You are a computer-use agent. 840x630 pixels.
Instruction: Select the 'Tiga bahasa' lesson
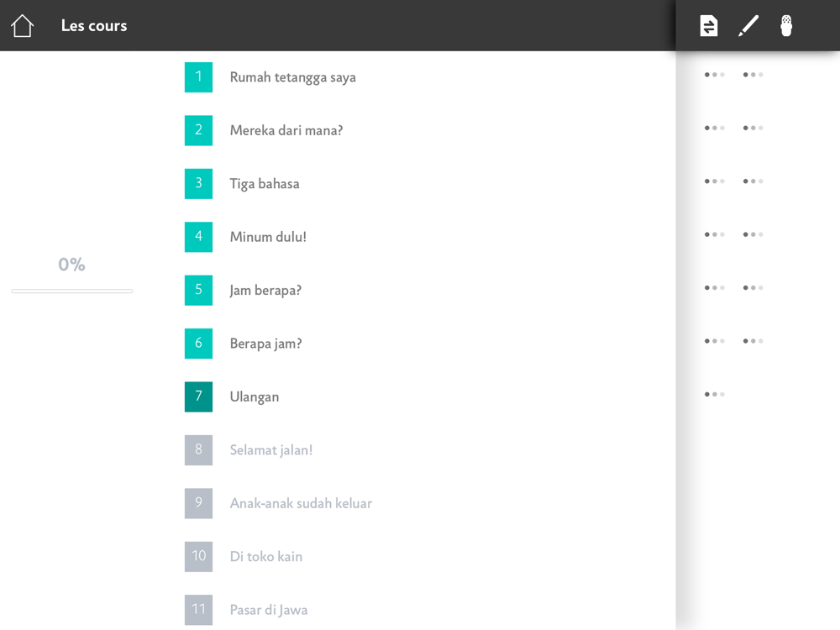pos(264,184)
